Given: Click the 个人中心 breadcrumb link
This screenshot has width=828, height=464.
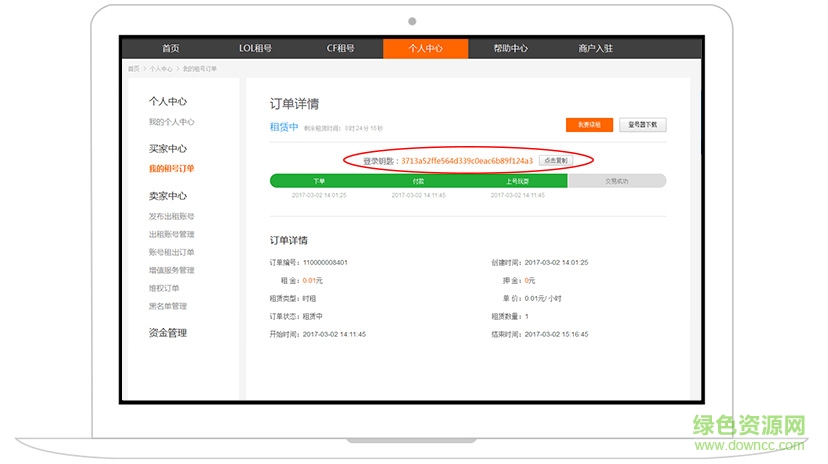Looking at the screenshot, I should click(160, 69).
